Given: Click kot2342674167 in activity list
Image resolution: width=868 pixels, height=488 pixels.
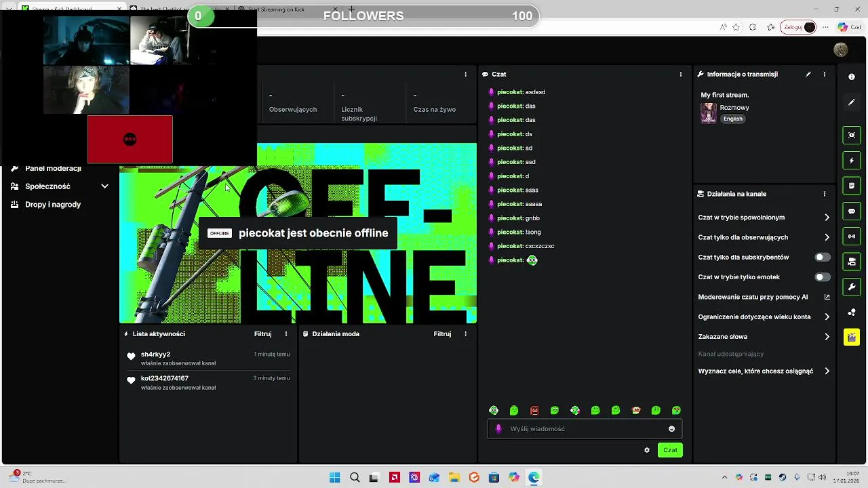Looking at the screenshot, I should point(165,378).
